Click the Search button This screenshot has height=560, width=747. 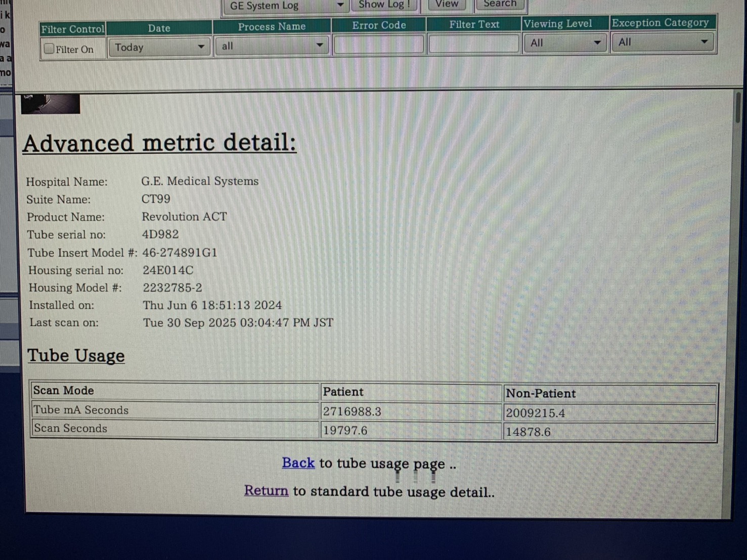[x=500, y=5]
